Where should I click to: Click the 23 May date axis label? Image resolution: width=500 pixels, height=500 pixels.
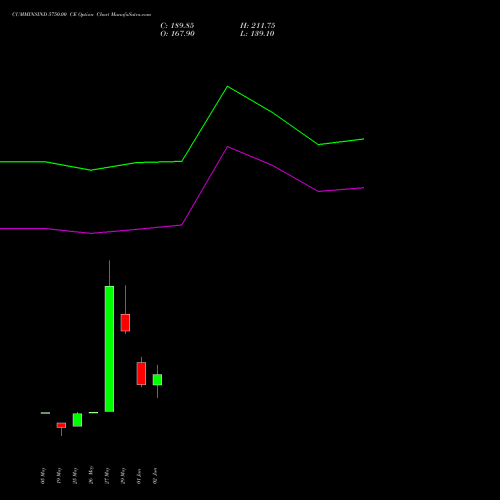click(x=75, y=476)
